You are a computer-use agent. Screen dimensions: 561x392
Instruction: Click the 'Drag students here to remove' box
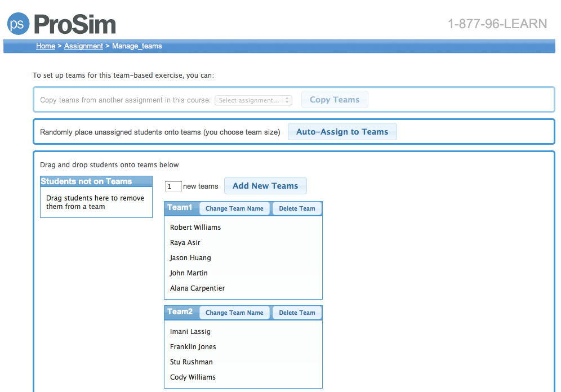[96, 202]
